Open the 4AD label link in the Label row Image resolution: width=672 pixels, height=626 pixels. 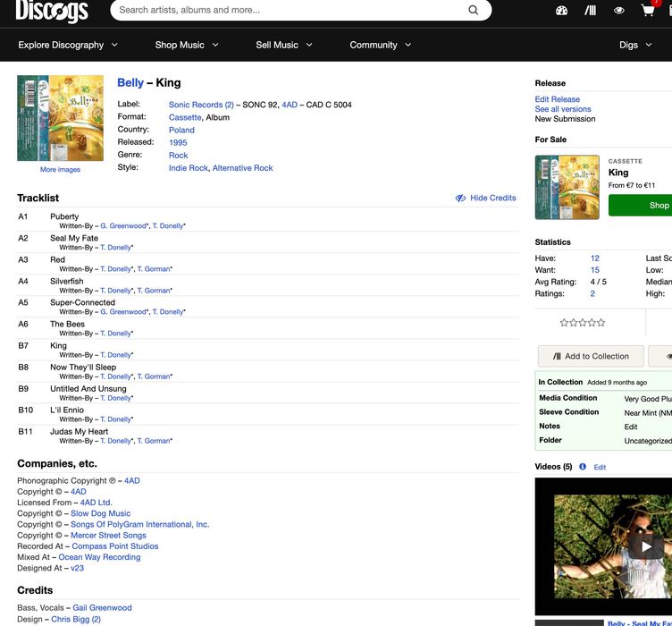pyautogui.click(x=290, y=105)
